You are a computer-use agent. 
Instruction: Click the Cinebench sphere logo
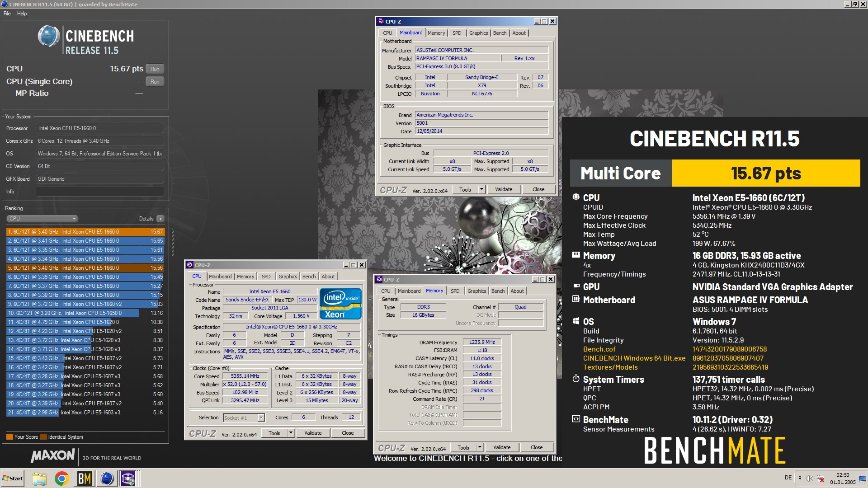click(x=48, y=36)
